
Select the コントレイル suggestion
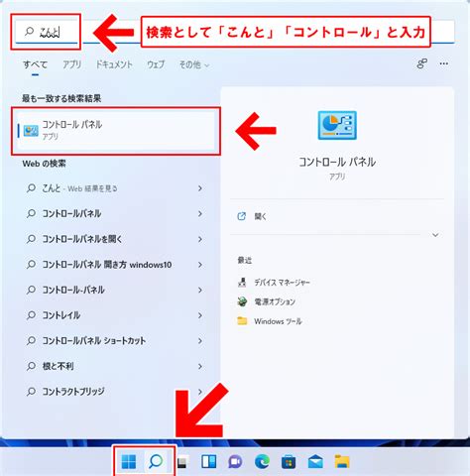point(115,315)
